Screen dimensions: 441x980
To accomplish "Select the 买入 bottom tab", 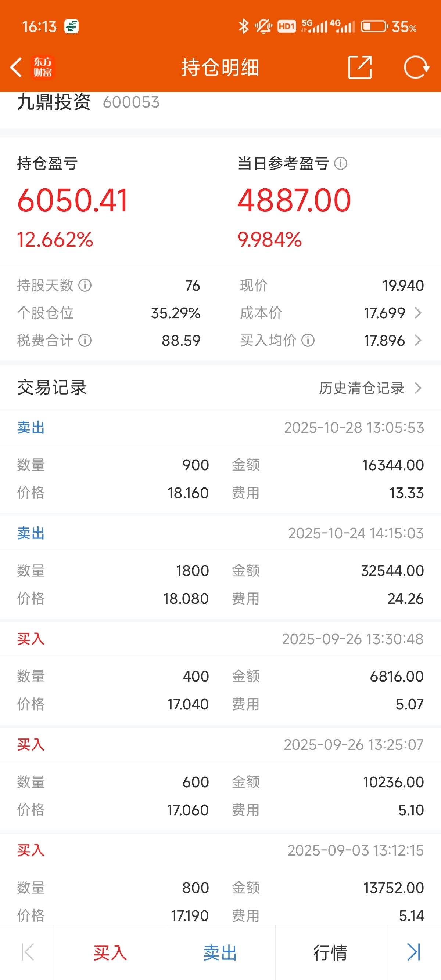I will [110, 952].
